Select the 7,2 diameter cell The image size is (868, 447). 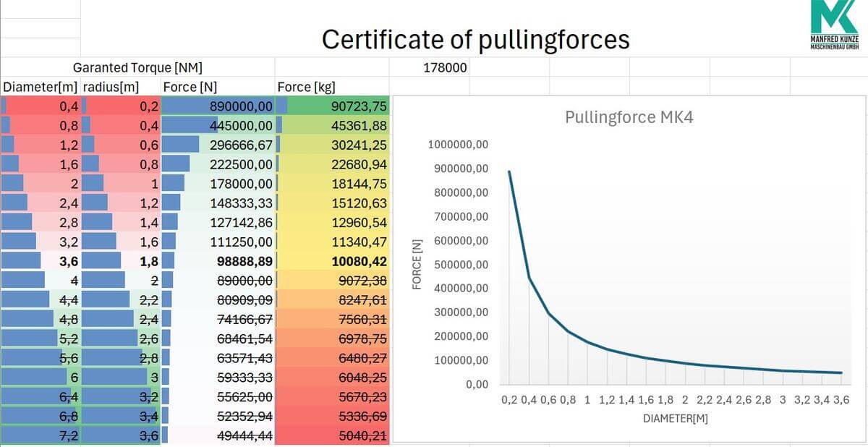coord(41,435)
